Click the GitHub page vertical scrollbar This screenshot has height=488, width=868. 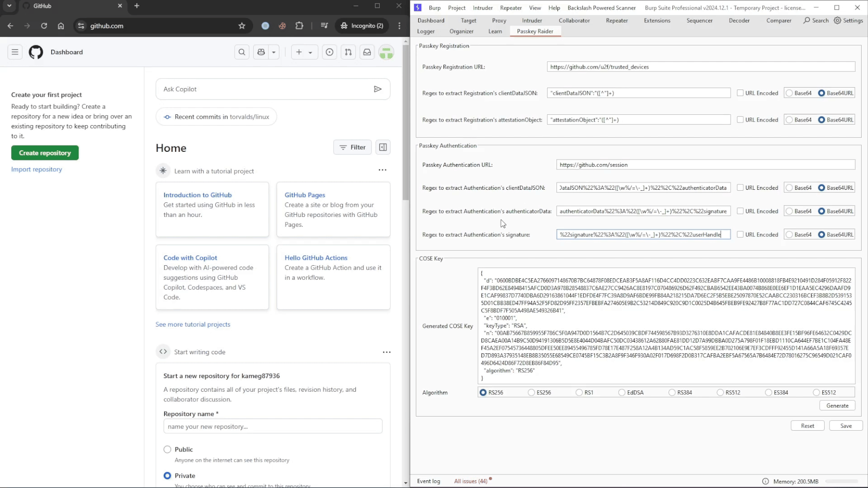(406, 122)
